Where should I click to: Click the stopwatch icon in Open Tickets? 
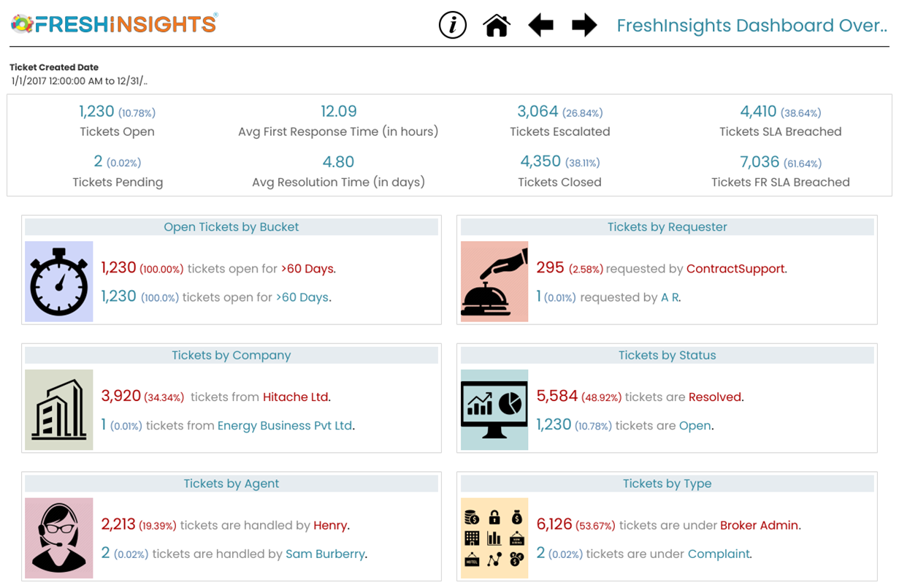click(x=59, y=282)
